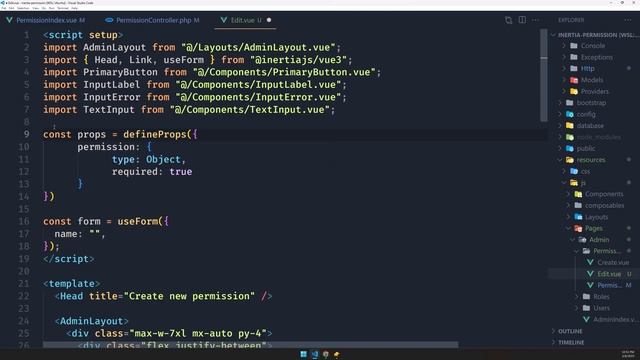Click the red Models folder icon
The image size is (640, 360).
574,80
